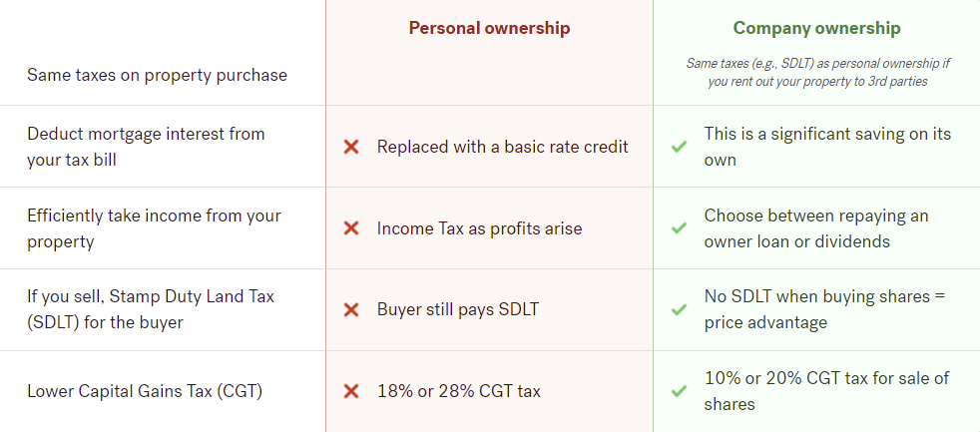Click red X beside 18% or 28% CGT
This screenshot has width=980, height=432.
(x=351, y=391)
